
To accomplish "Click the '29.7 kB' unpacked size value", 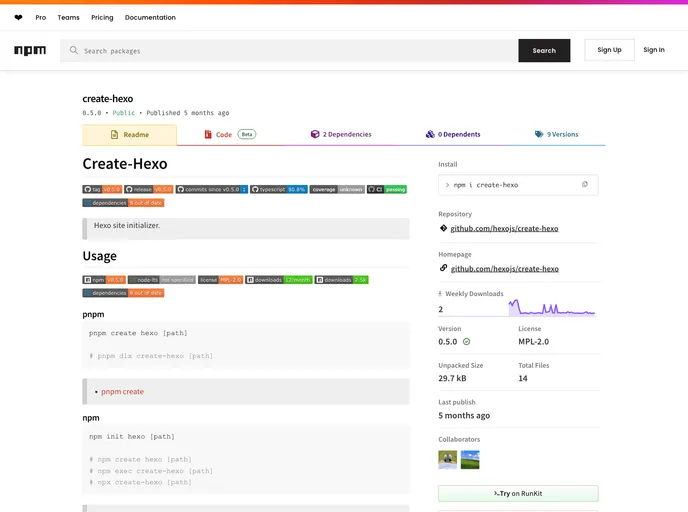I will click(x=452, y=378).
